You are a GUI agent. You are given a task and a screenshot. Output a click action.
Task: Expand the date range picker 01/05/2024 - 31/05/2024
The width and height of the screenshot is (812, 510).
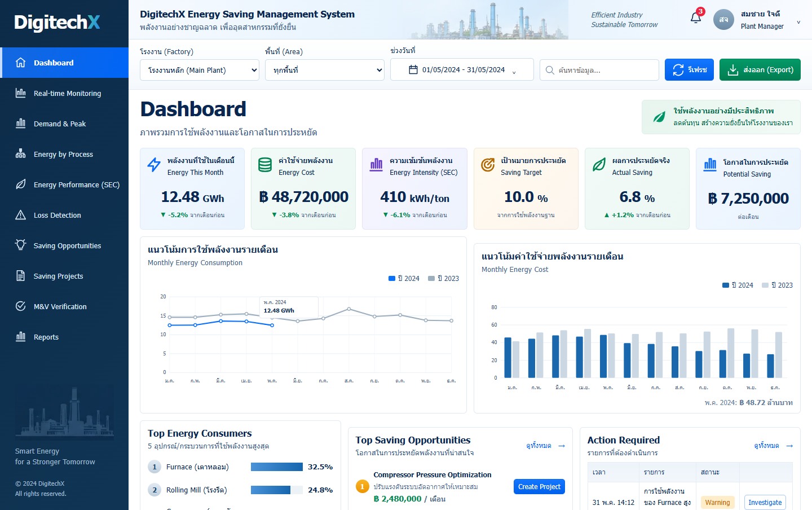pyautogui.click(x=462, y=70)
